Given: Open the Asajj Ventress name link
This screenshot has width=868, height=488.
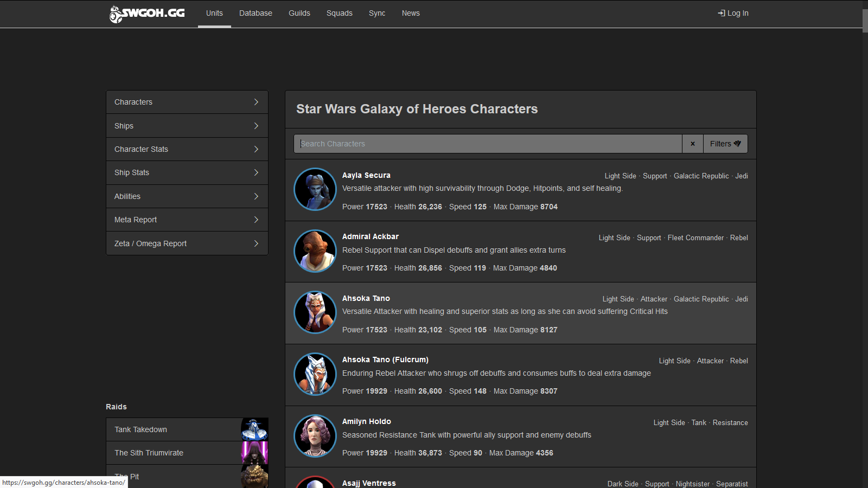Looking at the screenshot, I should point(369,483).
